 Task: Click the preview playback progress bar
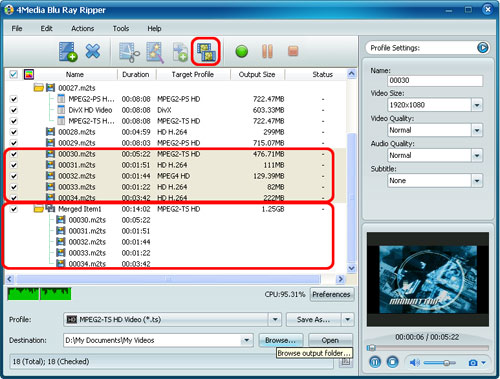428,348
